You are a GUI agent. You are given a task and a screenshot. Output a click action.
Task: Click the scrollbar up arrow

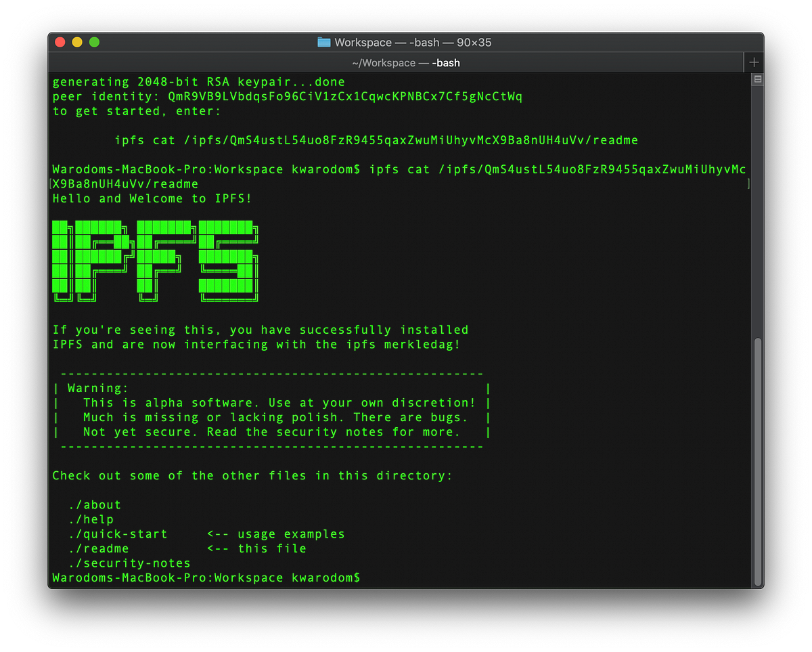757,78
